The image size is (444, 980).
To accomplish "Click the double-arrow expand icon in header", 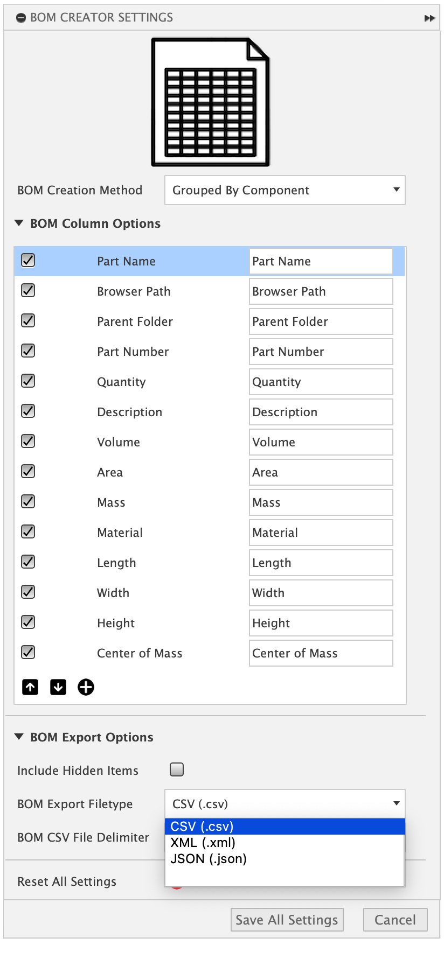I will (x=429, y=18).
